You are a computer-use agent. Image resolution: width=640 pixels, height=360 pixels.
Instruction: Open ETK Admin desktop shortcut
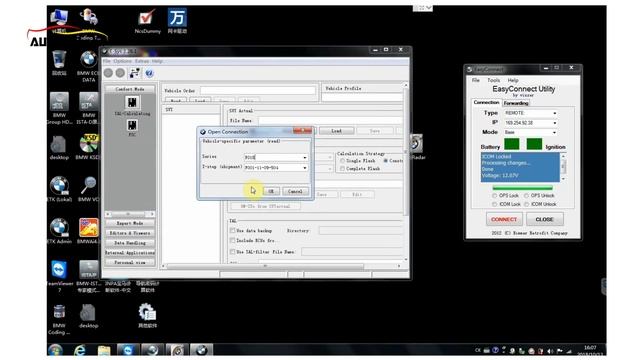59,231
